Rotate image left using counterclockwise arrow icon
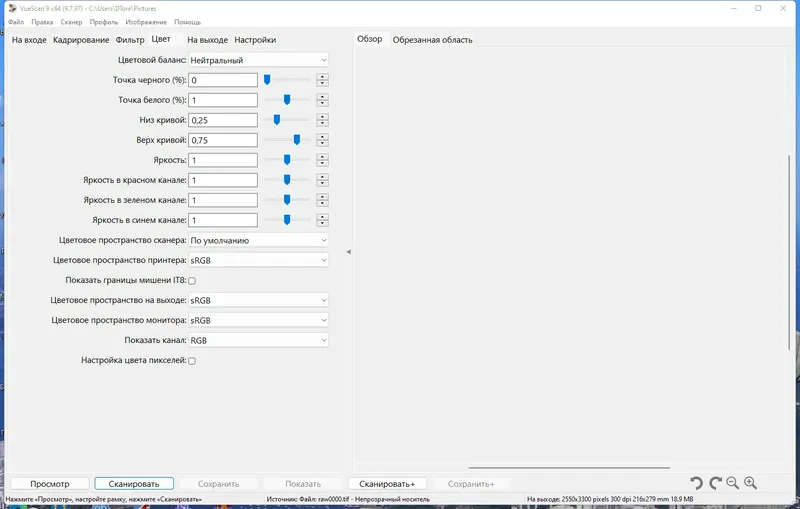800x509 pixels. tap(696, 483)
